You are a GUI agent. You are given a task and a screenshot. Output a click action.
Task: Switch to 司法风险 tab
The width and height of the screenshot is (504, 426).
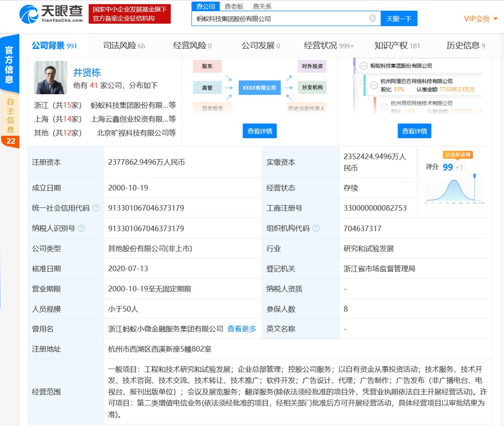(x=124, y=46)
